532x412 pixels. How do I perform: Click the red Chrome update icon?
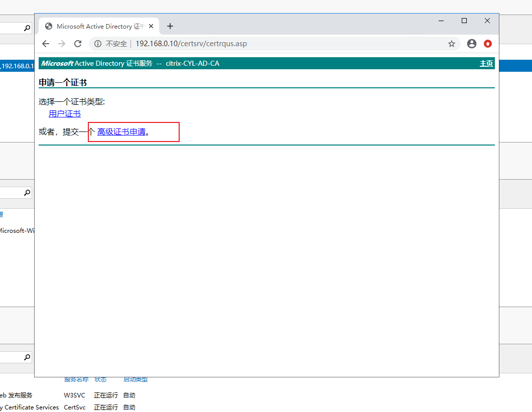[488, 44]
